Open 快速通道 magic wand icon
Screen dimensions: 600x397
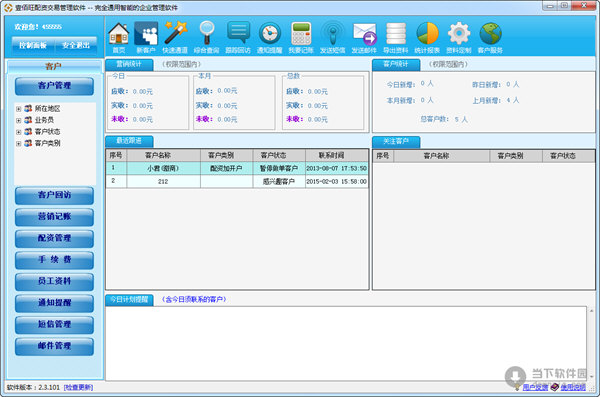coord(175,38)
